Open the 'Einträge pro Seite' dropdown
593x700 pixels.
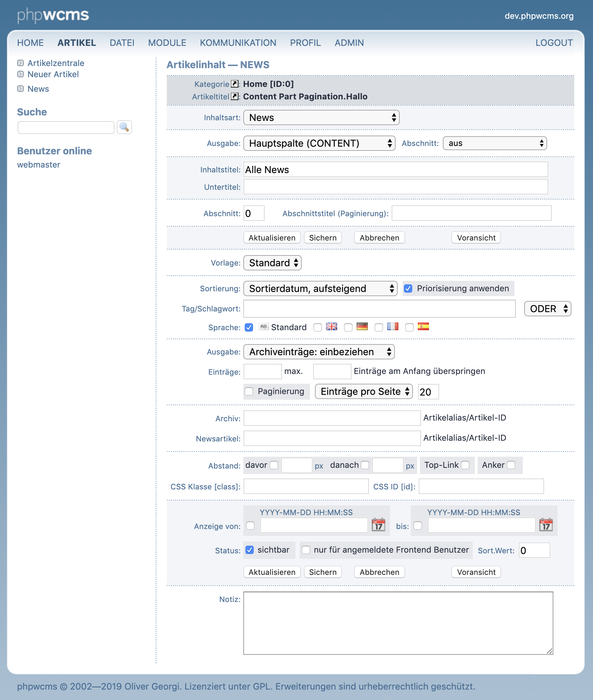[x=364, y=391]
